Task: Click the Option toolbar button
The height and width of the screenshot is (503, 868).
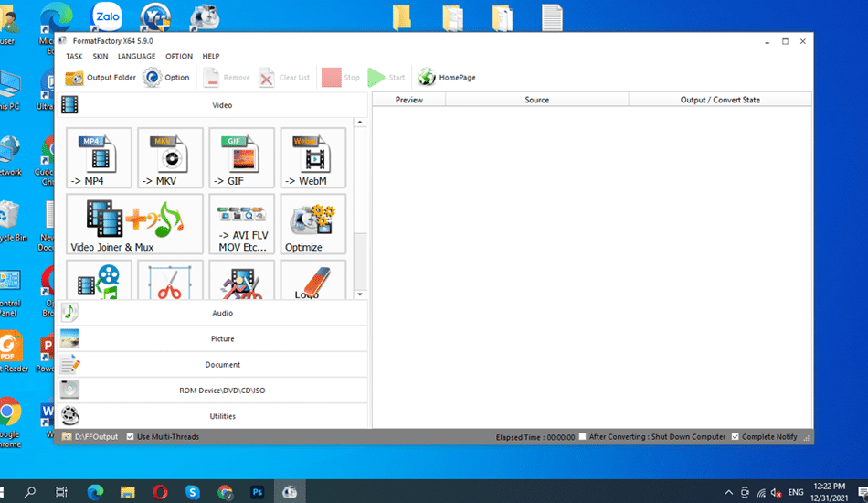Action: click(x=166, y=78)
